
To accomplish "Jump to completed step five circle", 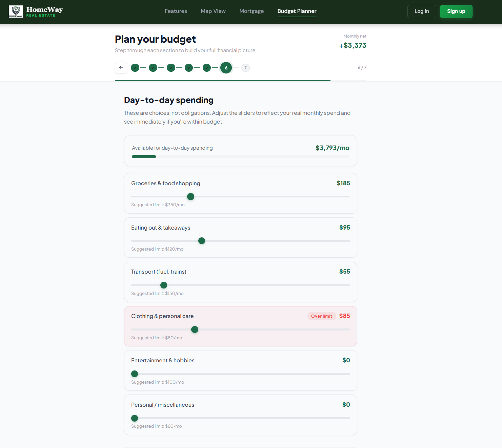I will (207, 68).
